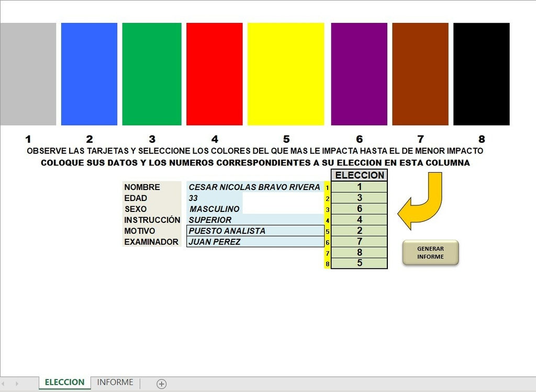Select the EXAMINADOR field showing JUAN PEREZ
This screenshot has height=392, width=536.
(x=255, y=241)
